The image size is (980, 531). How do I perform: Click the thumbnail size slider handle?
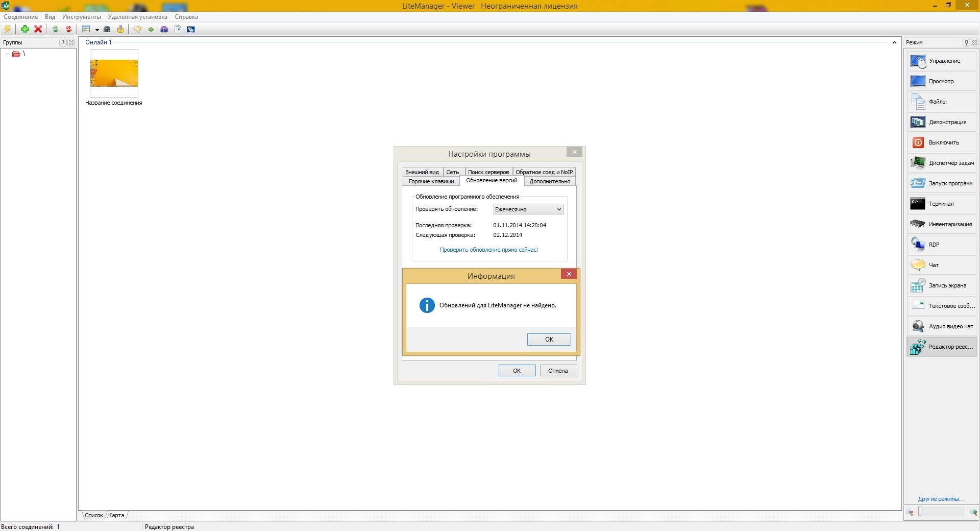tap(920, 512)
